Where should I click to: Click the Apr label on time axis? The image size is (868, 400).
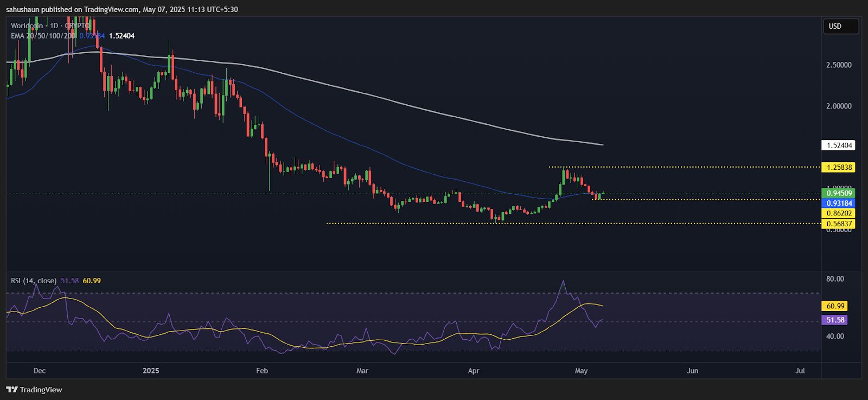(474, 371)
